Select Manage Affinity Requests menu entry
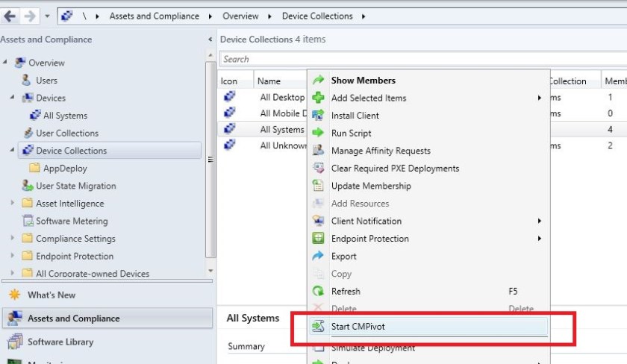The image size is (627, 364). pyautogui.click(x=381, y=151)
